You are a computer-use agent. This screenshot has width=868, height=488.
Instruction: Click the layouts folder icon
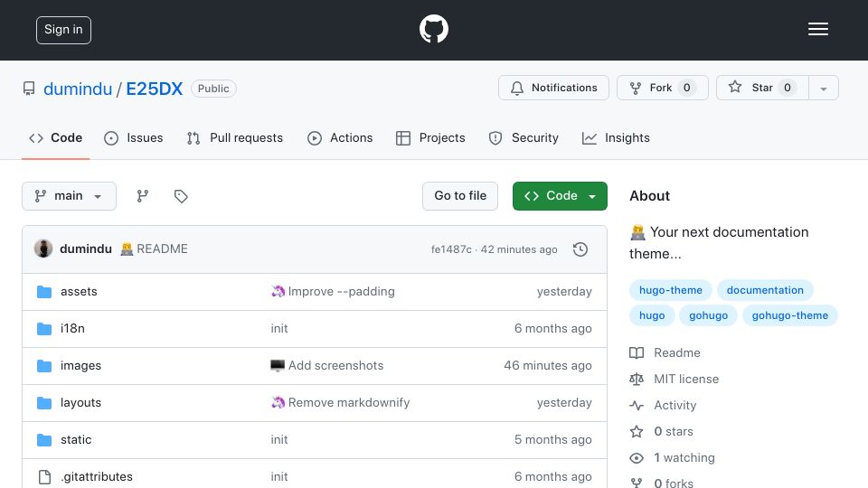click(x=44, y=403)
